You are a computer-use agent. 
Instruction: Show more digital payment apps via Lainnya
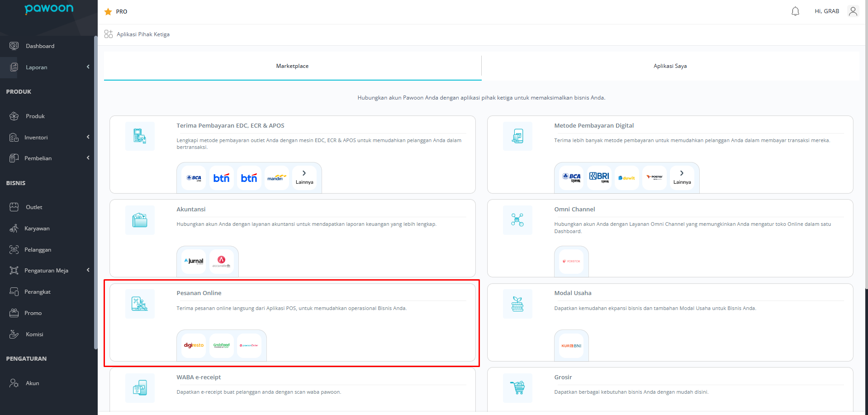pos(682,178)
